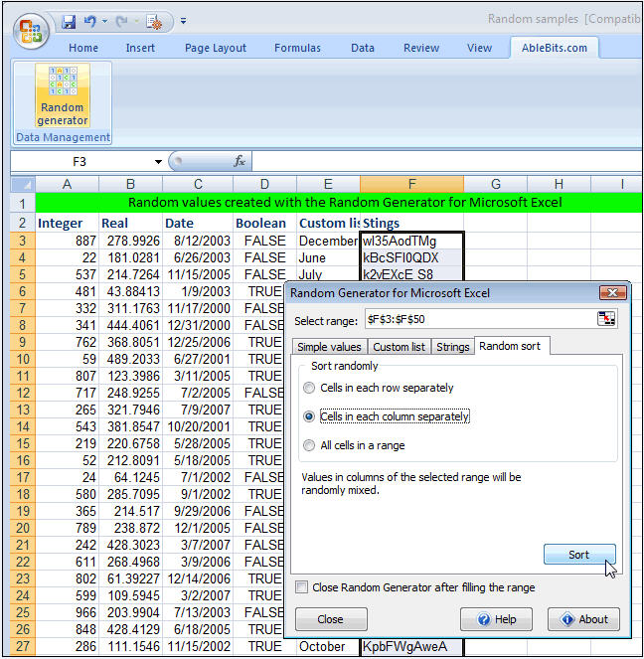644x659 pixels.
Task: Click the Integer column heading cell
Action: (x=68, y=224)
